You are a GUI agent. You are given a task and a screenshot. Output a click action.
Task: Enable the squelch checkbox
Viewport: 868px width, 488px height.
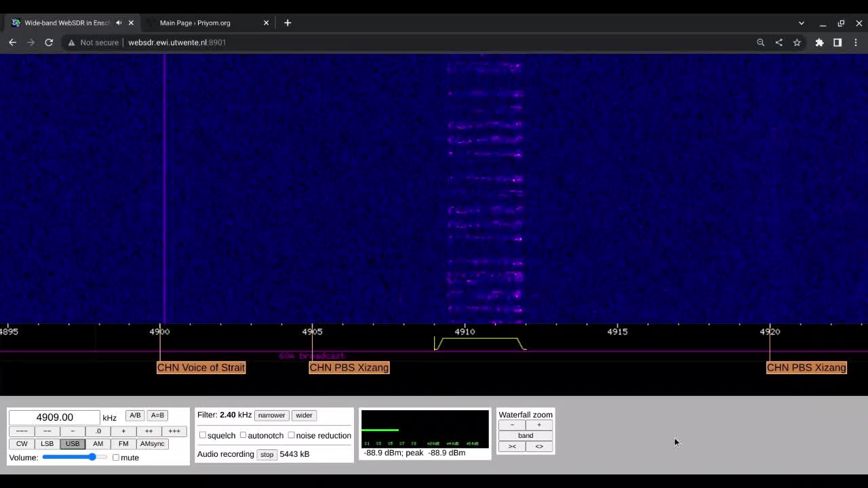[202, 435]
